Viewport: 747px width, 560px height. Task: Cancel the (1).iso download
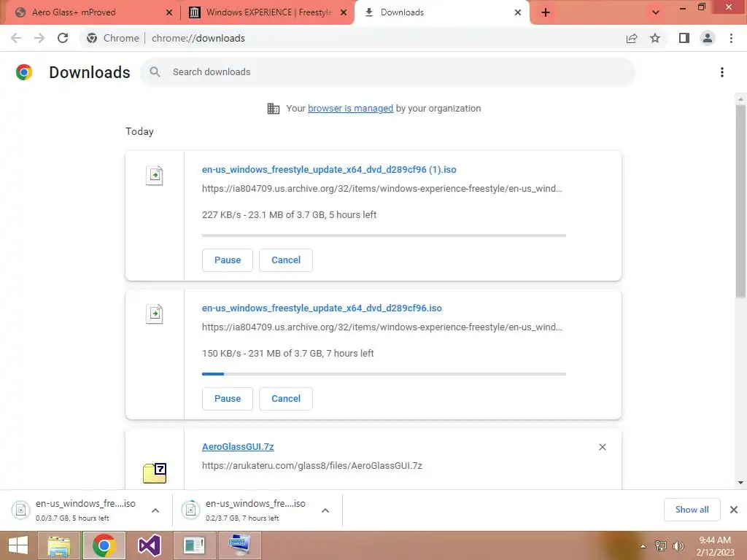(286, 260)
